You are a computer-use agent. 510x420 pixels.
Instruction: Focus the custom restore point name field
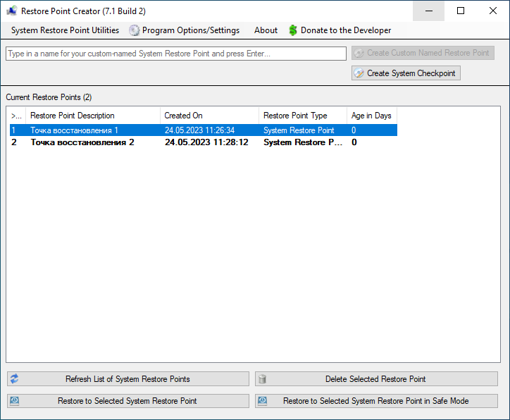coord(176,54)
